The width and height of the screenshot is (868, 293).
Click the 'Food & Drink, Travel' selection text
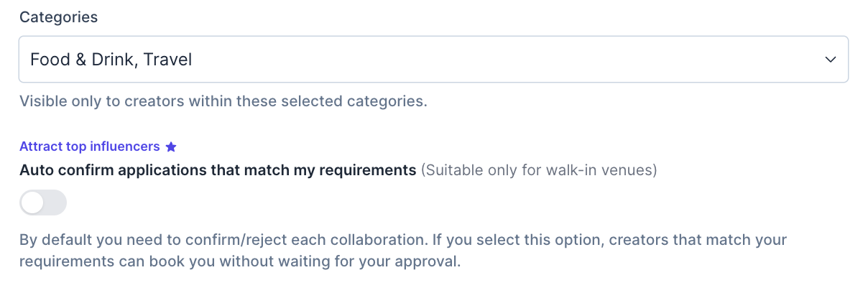point(111,59)
